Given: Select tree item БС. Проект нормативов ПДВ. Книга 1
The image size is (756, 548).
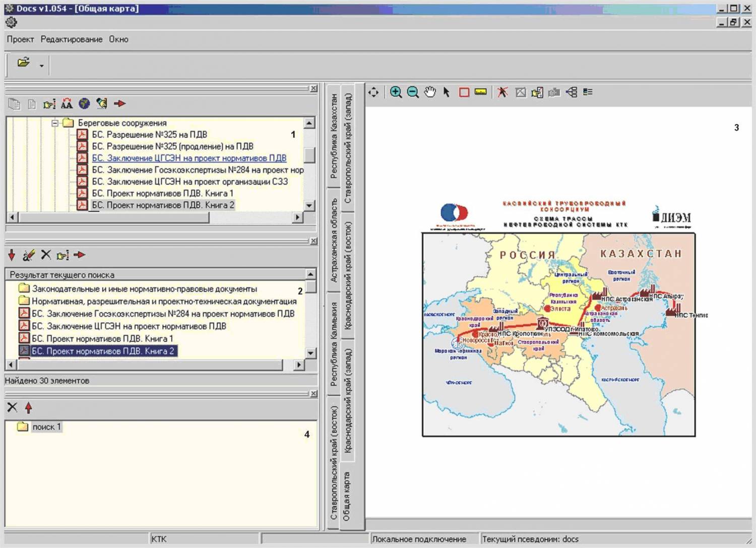Looking at the screenshot, I should 162,193.
